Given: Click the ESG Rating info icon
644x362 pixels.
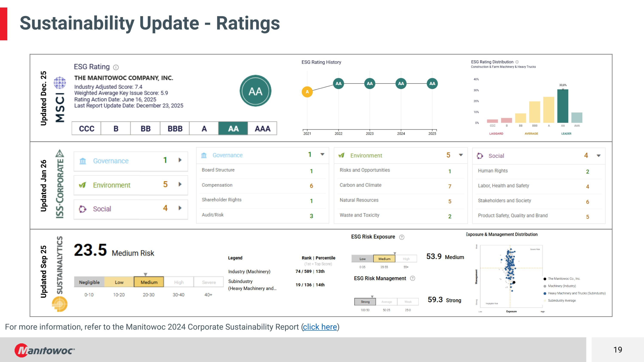Looking at the screenshot, I should point(116,67).
